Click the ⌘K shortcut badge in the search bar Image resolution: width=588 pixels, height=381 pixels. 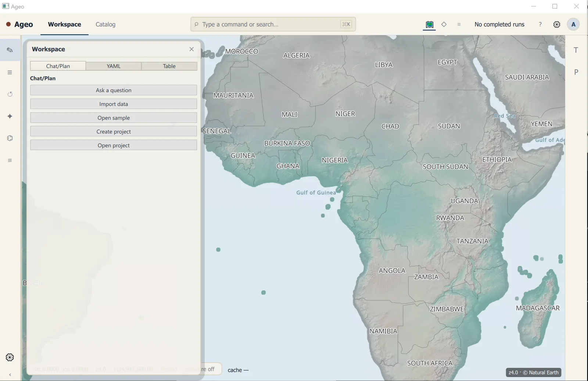346,24
